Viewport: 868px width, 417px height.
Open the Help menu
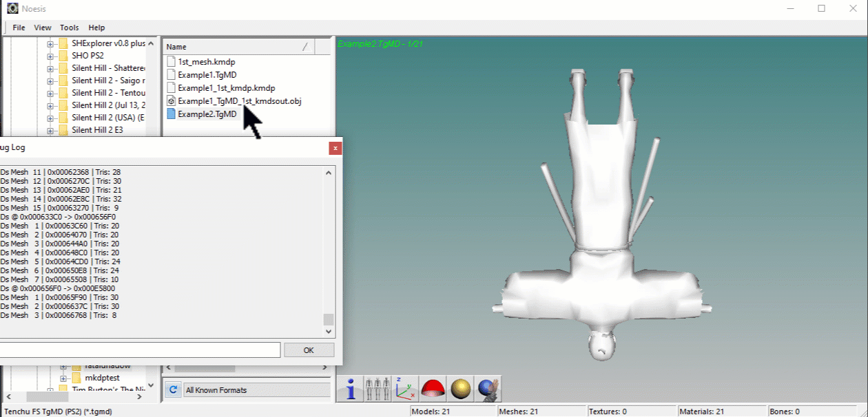pyautogui.click(x=96, y=28)
